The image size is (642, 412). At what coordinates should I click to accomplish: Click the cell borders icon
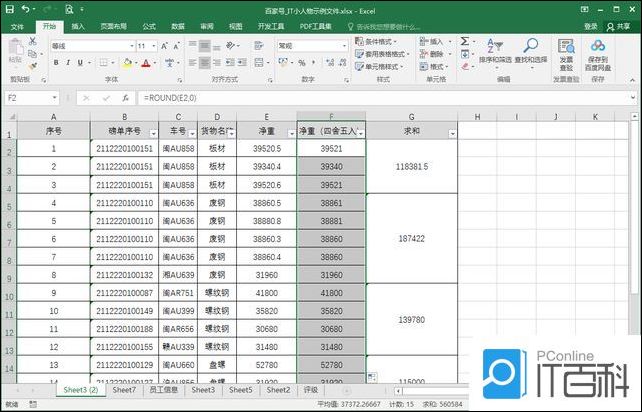(x=104, y=63)
